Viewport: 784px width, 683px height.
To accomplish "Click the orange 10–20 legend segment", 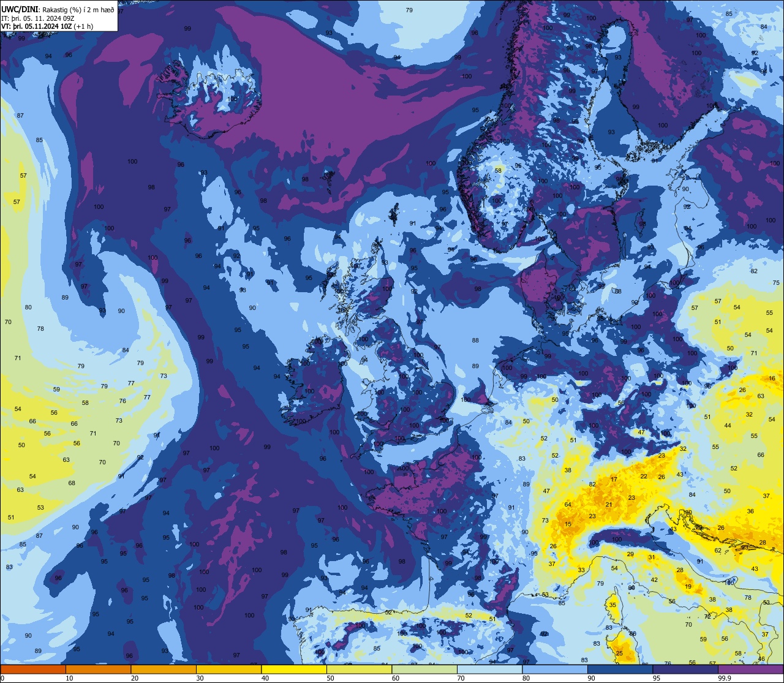I will point(98,670).
